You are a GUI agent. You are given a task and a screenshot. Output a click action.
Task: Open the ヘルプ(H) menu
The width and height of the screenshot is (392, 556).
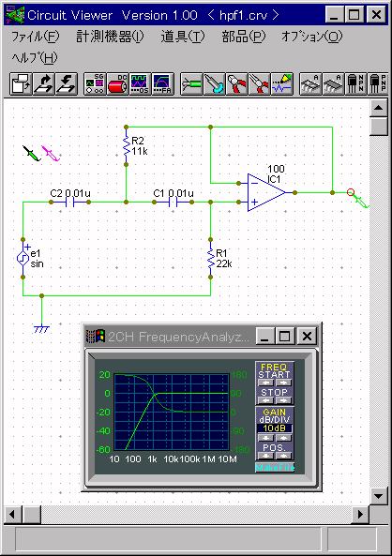pyautogui.click(x=35, y=58)
